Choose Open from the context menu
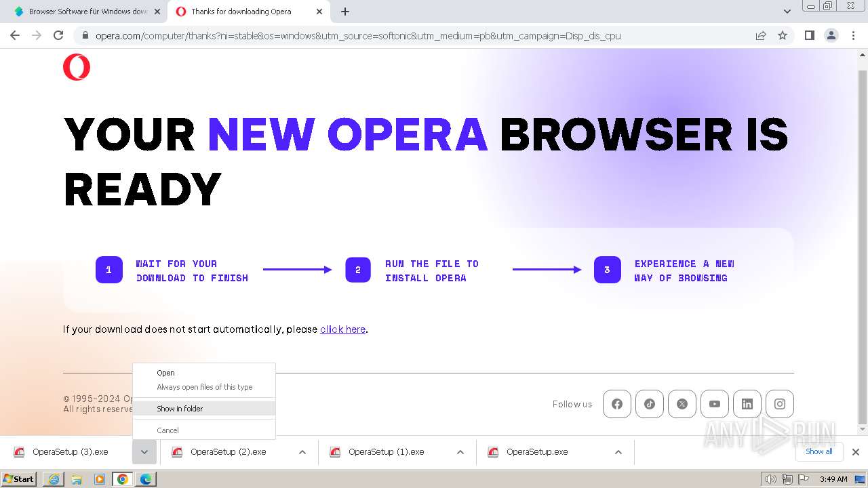Viewport: 868px width, 488px height. tap(204, 373)
